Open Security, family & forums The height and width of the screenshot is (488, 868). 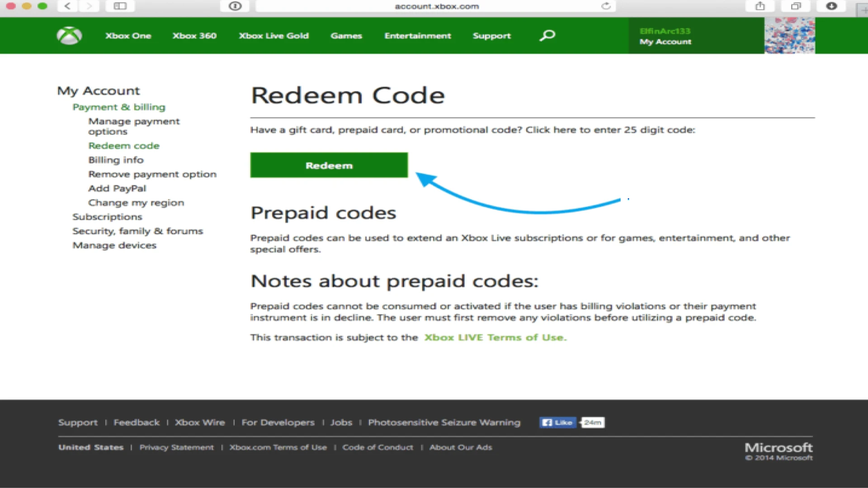[x=138, y=231]
